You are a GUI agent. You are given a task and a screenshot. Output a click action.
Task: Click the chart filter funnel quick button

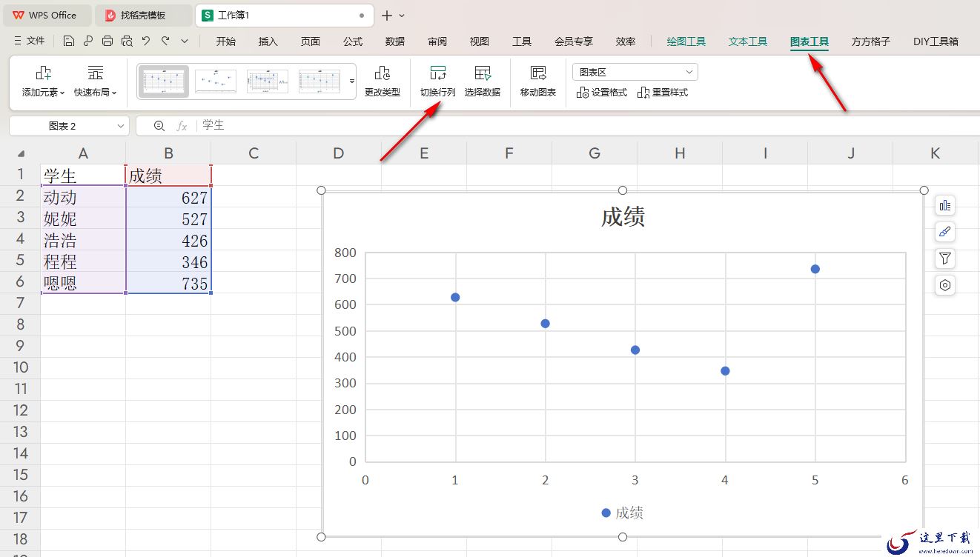click(944, 259)
